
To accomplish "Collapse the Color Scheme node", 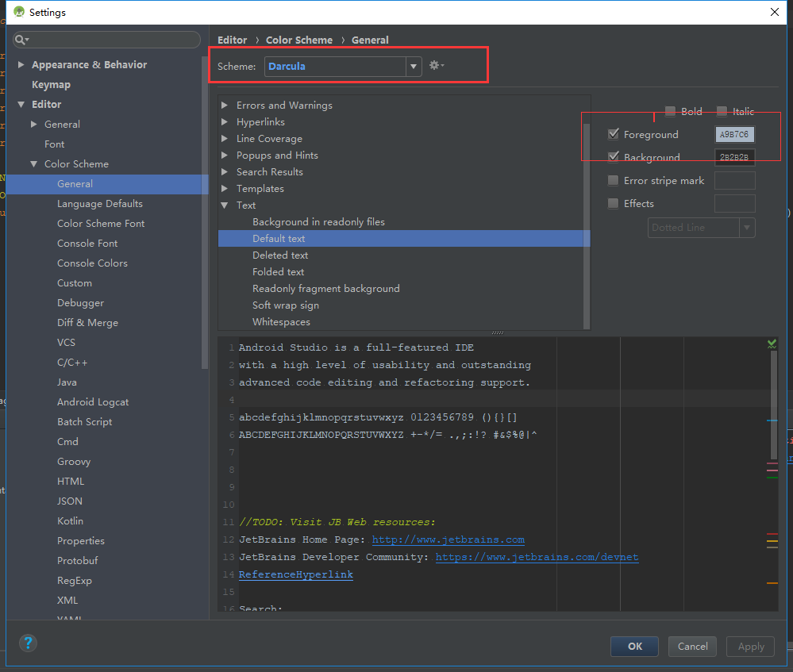I will click(x=33, y=163).
